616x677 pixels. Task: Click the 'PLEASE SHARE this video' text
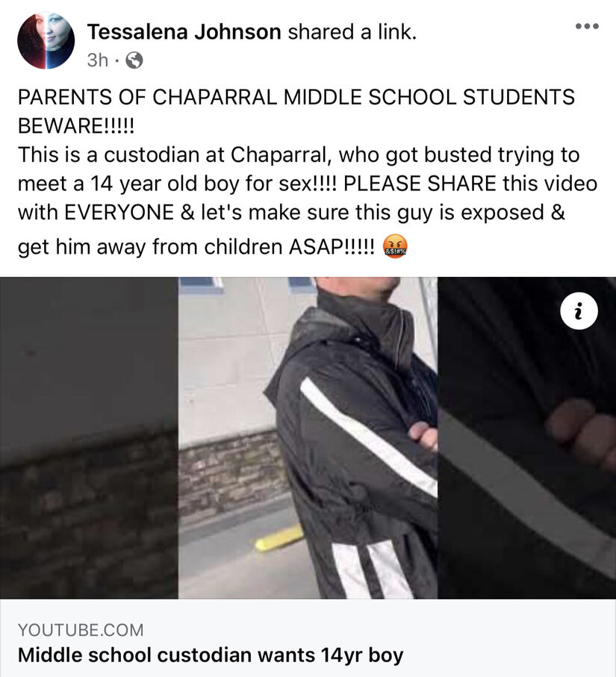[x=470, y=184]
